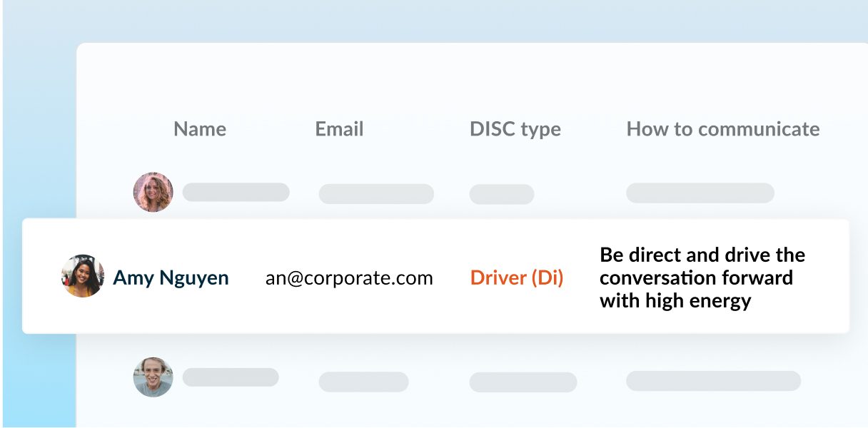Sort by the Email column header
868x428 pixels.
pyautogui.click(x=339, y=129)
